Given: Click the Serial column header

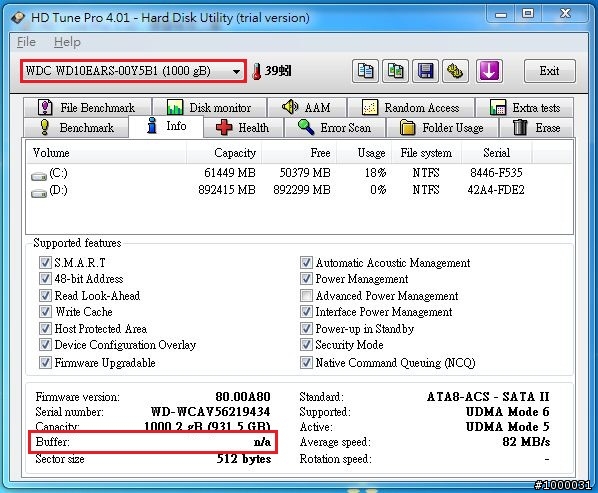Looking at the screenshot, I should click(497, 153).
